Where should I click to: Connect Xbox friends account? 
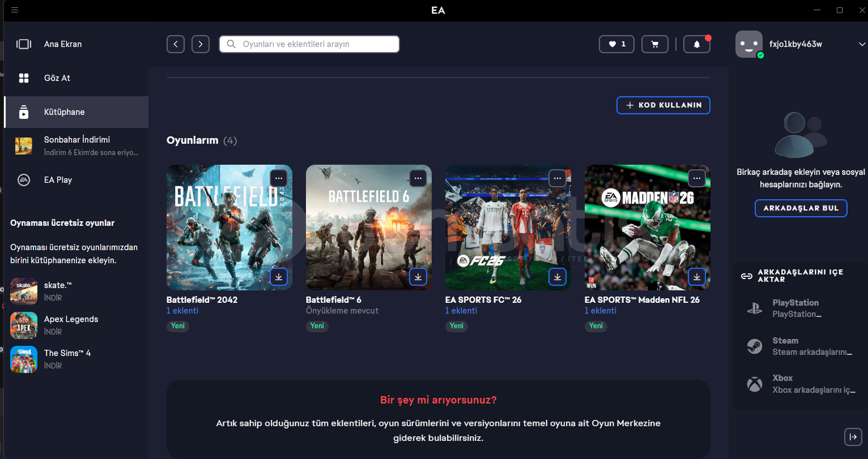click(801, 384)
